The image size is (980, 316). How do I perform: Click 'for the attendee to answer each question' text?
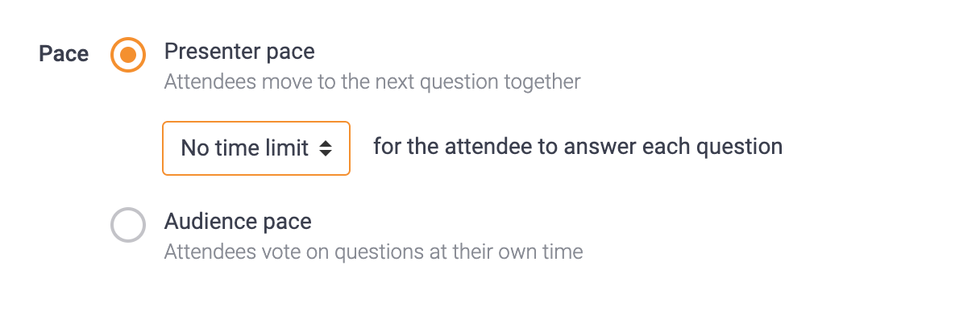tap(578, 147)
